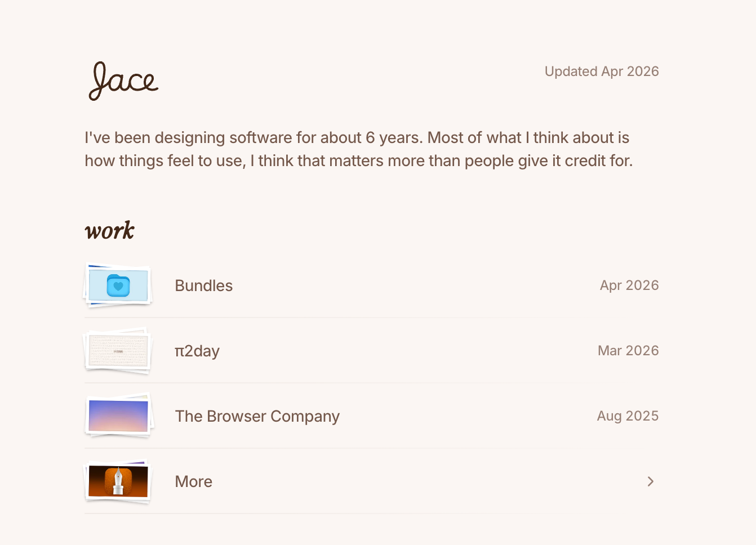Image resolution: width=756 pixels, height=545 pixels.
Task: Click the empty space in the Bundles row
Action: 417,285
